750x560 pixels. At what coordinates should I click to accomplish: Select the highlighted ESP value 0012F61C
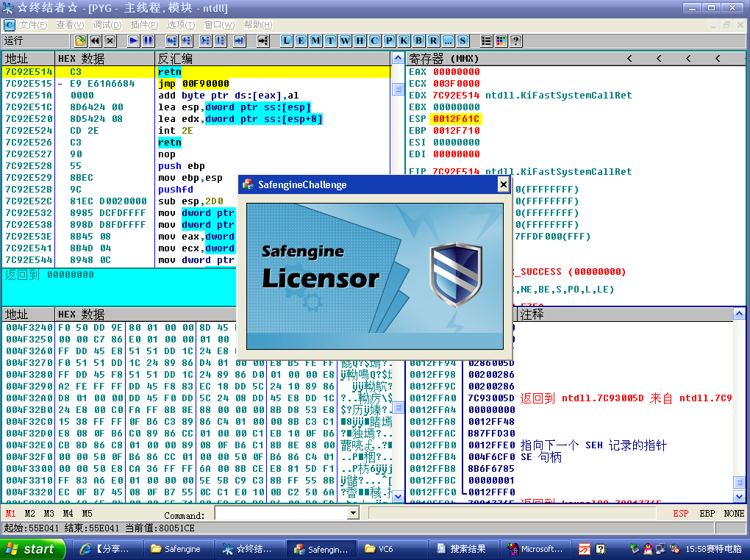pos(457,118)
